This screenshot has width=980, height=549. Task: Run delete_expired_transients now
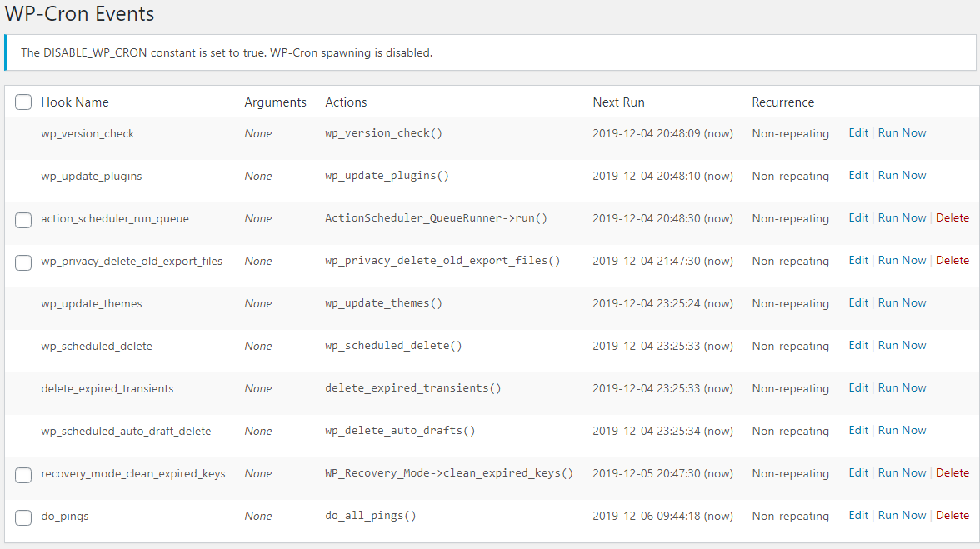click(x=902, y=388)
